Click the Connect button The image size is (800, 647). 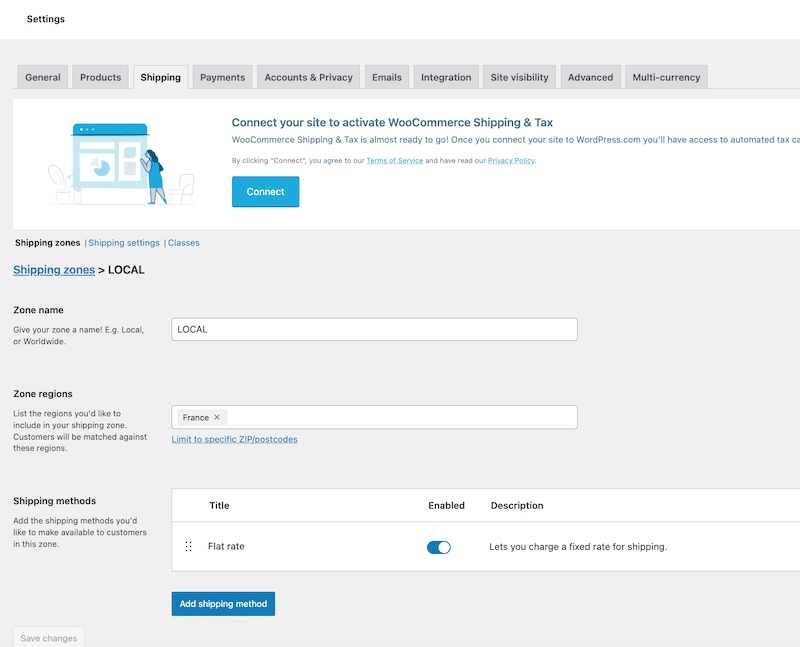pos(265,191)
